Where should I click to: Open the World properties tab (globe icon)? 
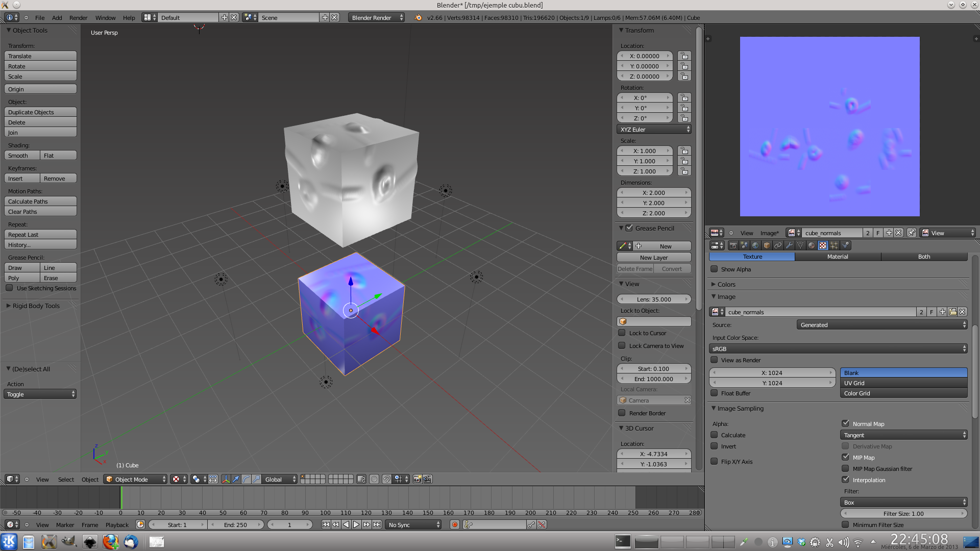(x=755, y=245)
